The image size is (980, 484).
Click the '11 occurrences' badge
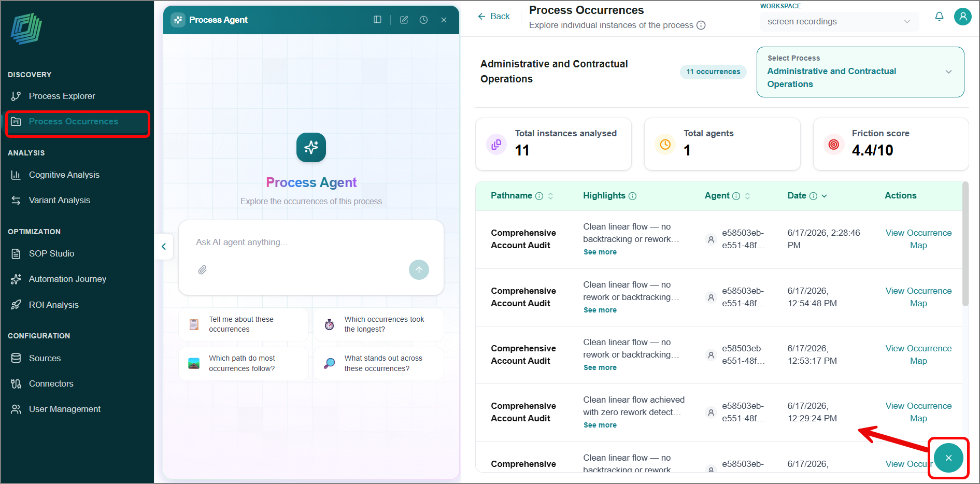(713, 72)
